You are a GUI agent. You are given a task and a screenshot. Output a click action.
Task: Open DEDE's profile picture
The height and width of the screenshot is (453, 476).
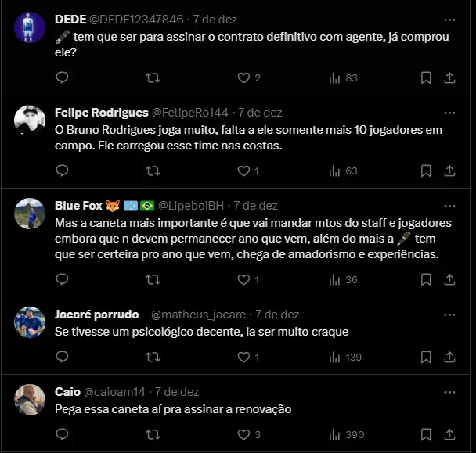(x=30, y=27)
